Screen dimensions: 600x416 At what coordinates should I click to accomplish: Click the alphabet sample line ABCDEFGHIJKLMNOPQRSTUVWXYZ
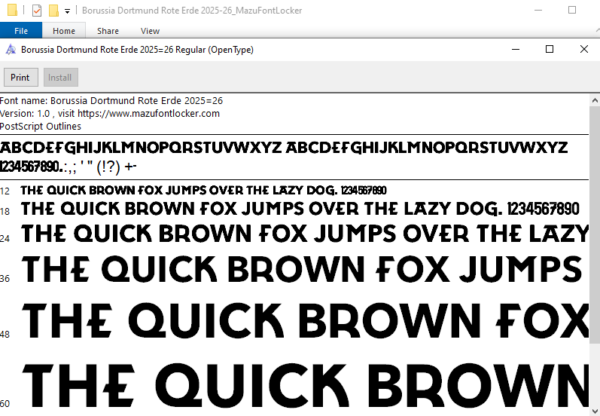pyautogui.click(x=284, y=148)
